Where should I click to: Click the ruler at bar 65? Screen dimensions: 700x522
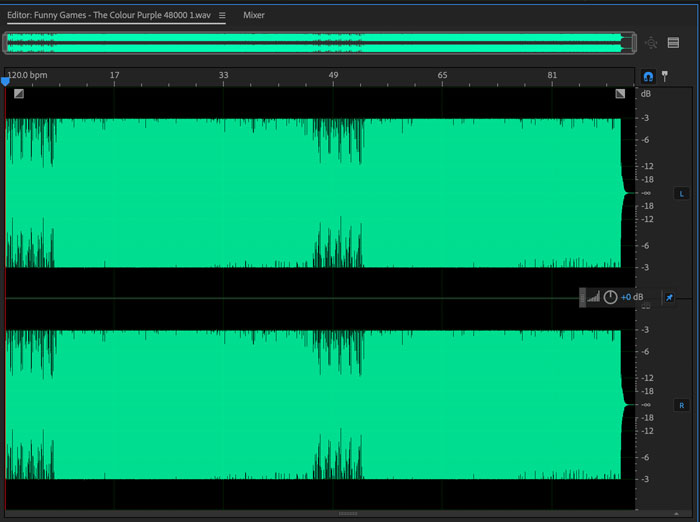442,75
